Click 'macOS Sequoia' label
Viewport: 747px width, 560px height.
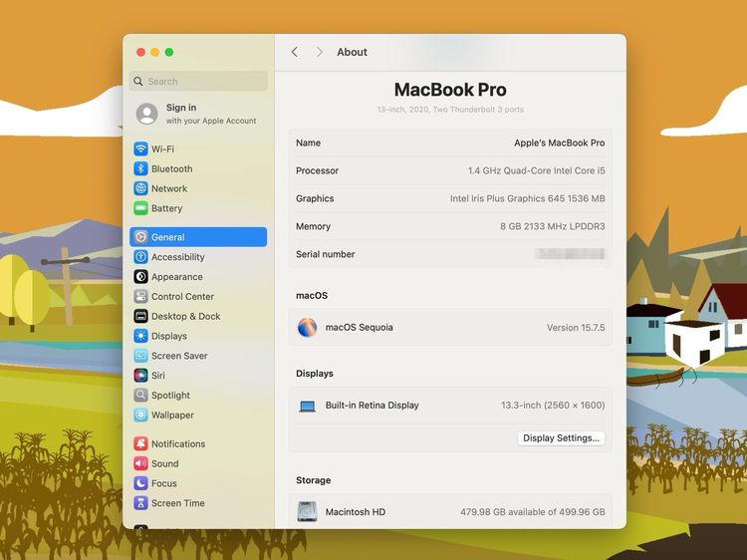pos(360,328)
